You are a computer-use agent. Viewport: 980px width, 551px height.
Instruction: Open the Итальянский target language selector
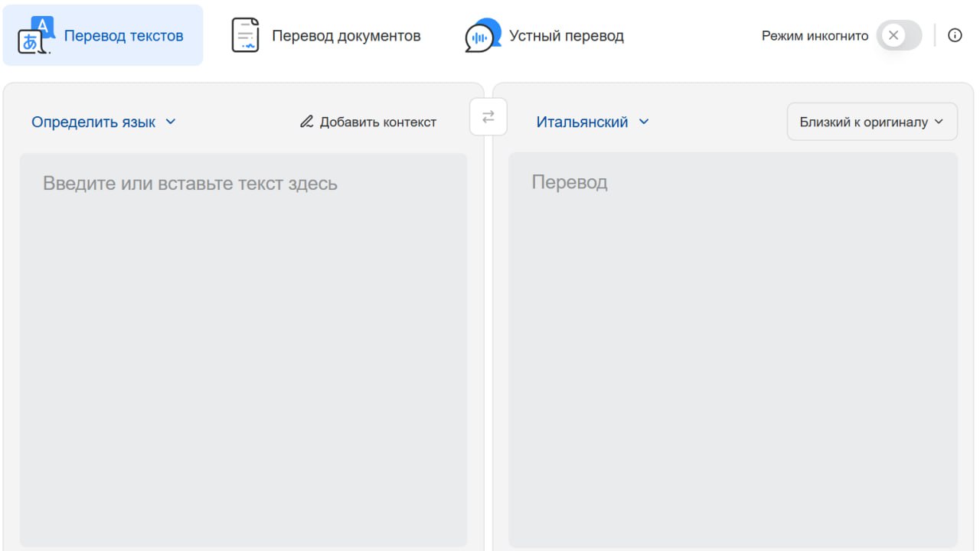[x=582, y=122]
